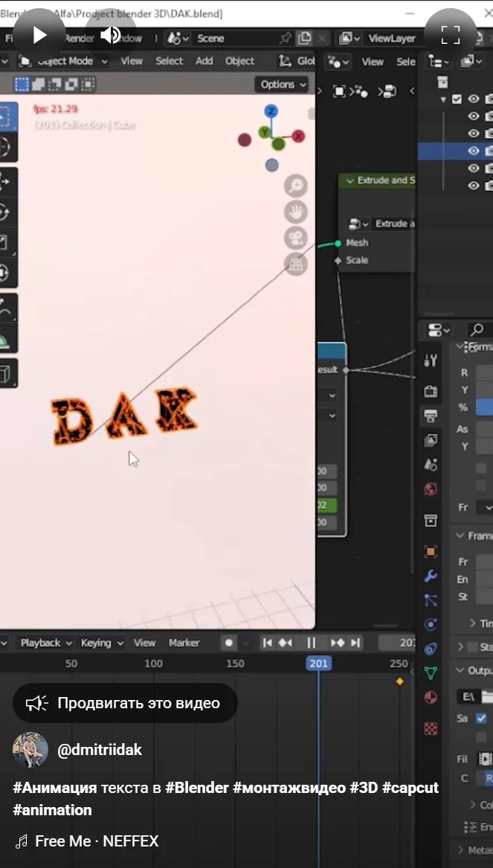Viewport: 493px width, 868px height.
Task: Hide the highlighted outliner row via its eye
Action: (473, 151)
